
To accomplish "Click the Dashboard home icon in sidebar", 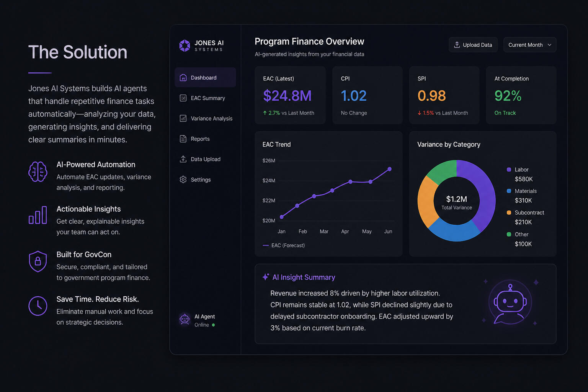I will click(x=183, y=78).
